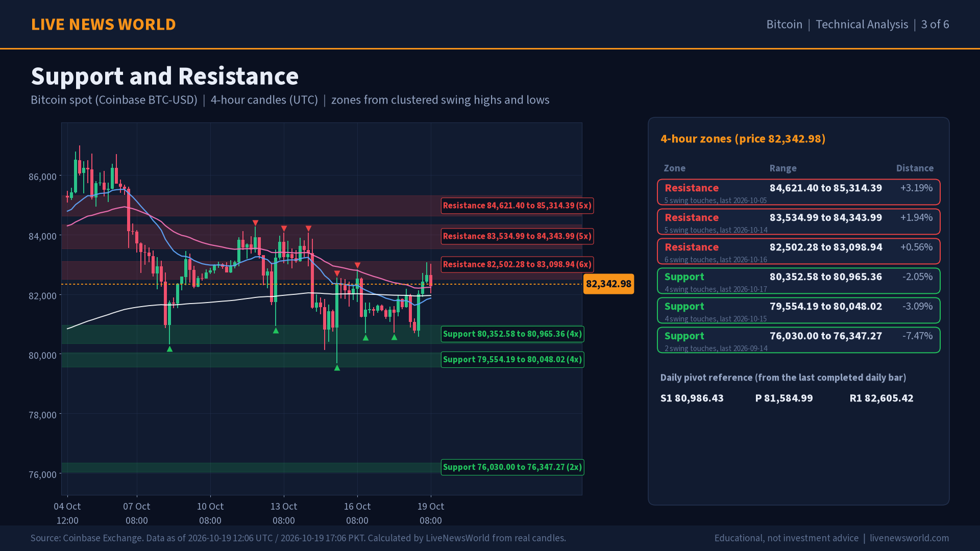Click the current price tag 82,342.98
980x551 pixels.
point(608,284)
